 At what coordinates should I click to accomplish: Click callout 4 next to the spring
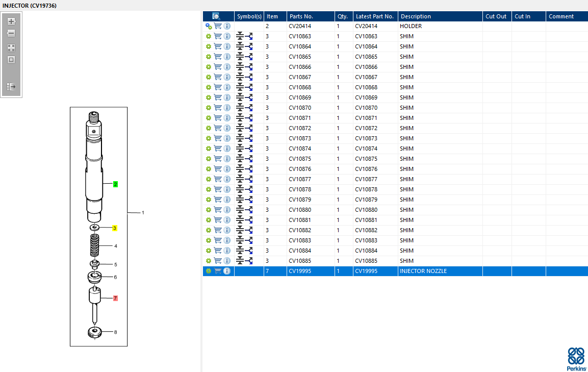tap(115, 246)
